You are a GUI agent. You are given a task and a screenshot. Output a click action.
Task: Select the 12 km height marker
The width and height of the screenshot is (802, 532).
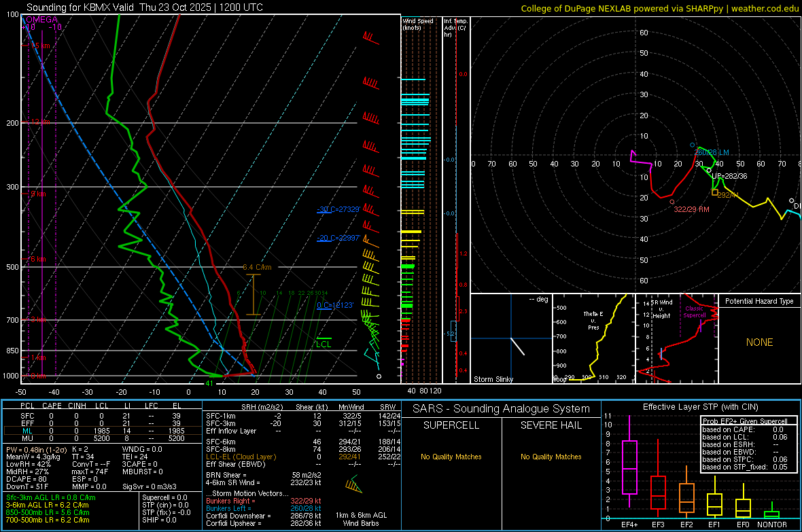(x=40, y=122)
